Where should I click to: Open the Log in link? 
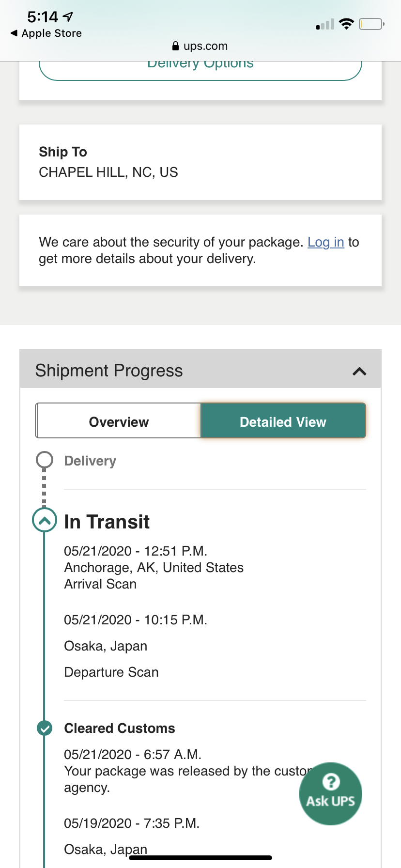click(x=325, y=242)
